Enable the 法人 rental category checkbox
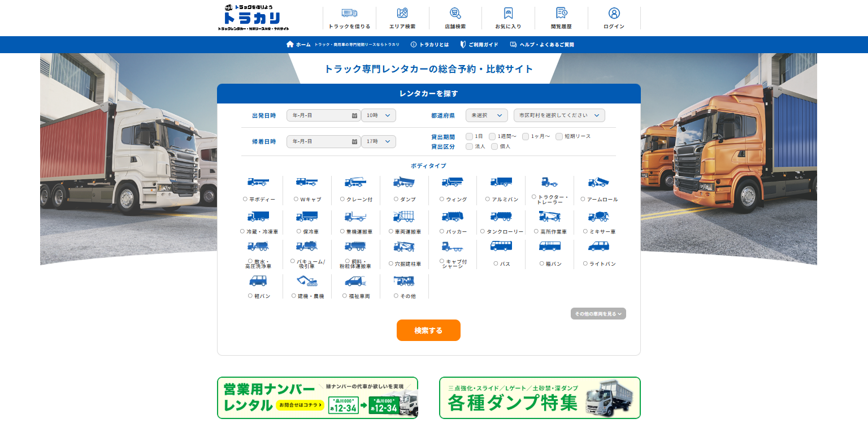Image resolution: width=868 pixels, height=436 pixels. tap(469, 146)
